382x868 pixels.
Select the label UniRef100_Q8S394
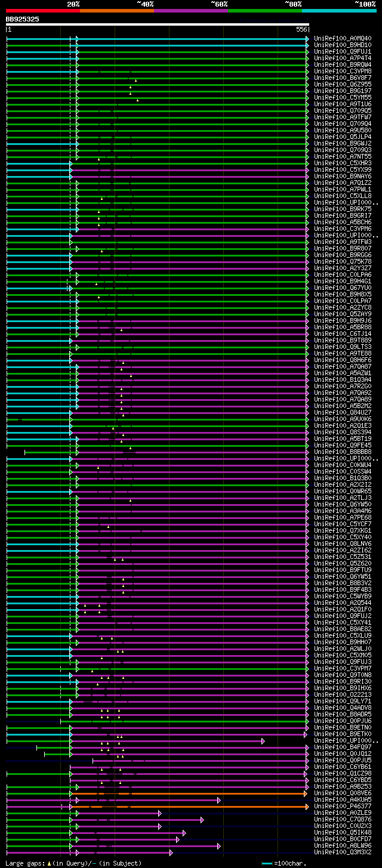[x=343, y=432]
